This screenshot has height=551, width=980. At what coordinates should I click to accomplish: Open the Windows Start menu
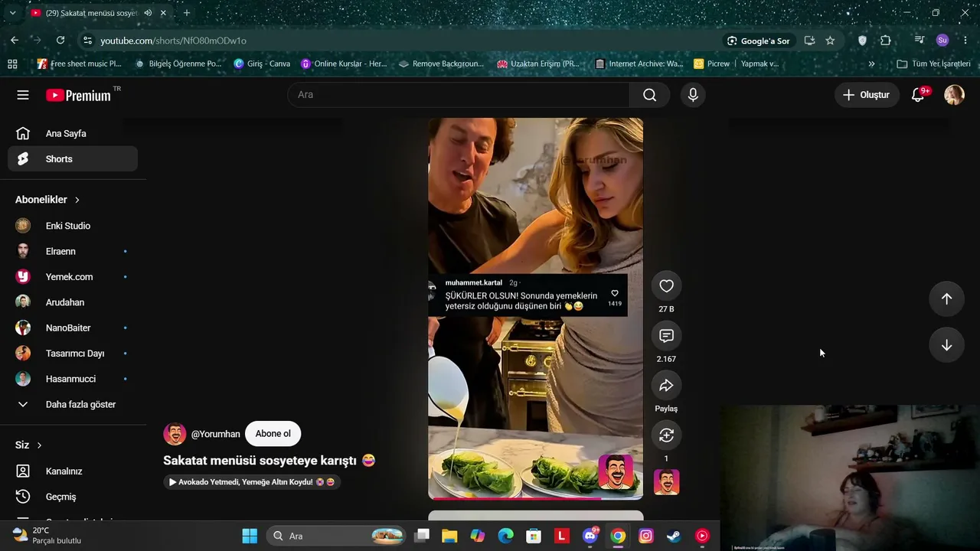click(x=250, y=536)
